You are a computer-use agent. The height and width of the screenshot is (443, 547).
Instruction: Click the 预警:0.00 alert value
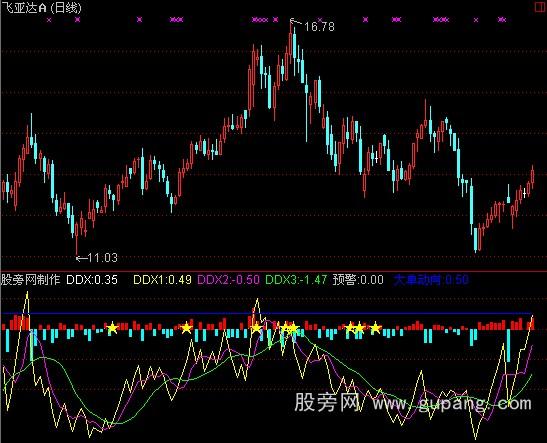[358, 280]
